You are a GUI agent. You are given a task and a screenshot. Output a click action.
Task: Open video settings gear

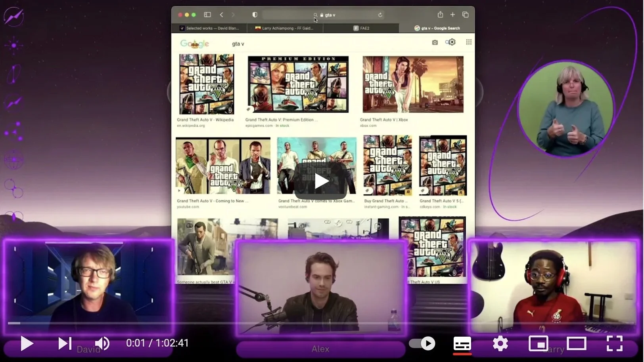[x=500, y=343]
